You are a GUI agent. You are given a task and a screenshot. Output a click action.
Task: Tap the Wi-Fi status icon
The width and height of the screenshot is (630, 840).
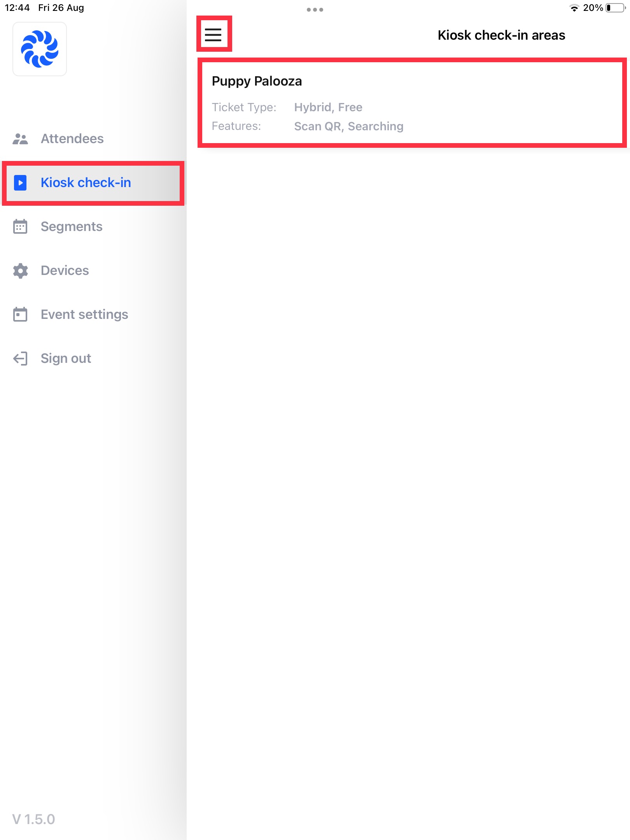click(574, 8)
